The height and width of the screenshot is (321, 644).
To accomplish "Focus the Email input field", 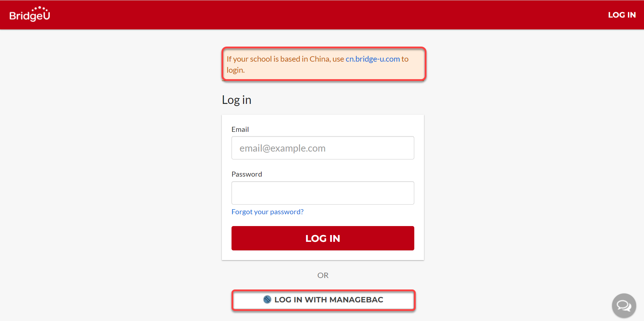I will pos(323,148).
